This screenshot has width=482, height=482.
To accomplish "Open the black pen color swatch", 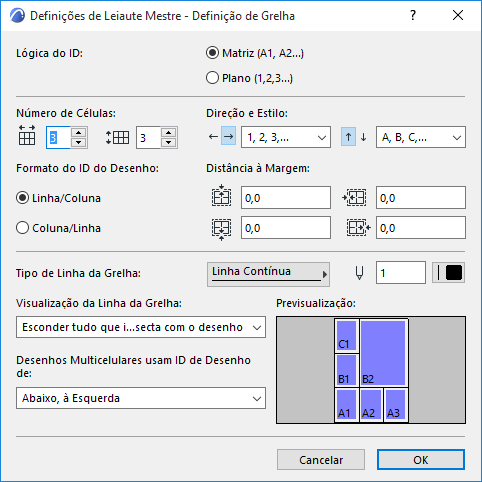I will tap(449, 273).
